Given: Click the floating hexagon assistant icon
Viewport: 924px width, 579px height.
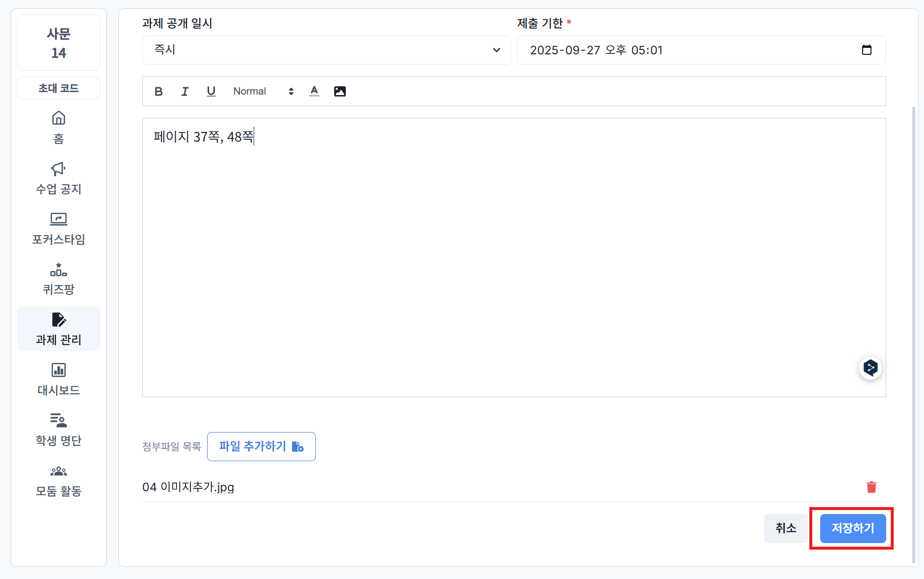Looking at the screenshot, I should pos(870,368).
